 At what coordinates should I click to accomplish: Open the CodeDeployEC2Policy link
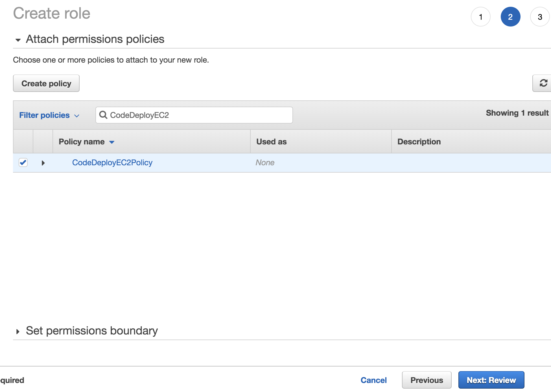pyautogui.click(x=112, y=162)
